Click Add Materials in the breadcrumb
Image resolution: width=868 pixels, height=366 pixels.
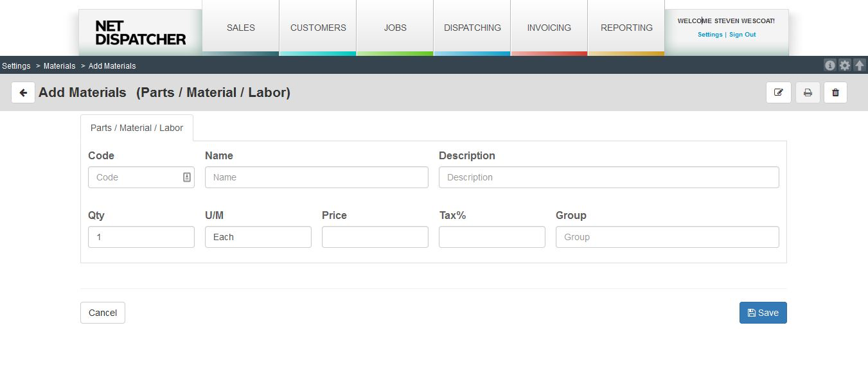112,66
